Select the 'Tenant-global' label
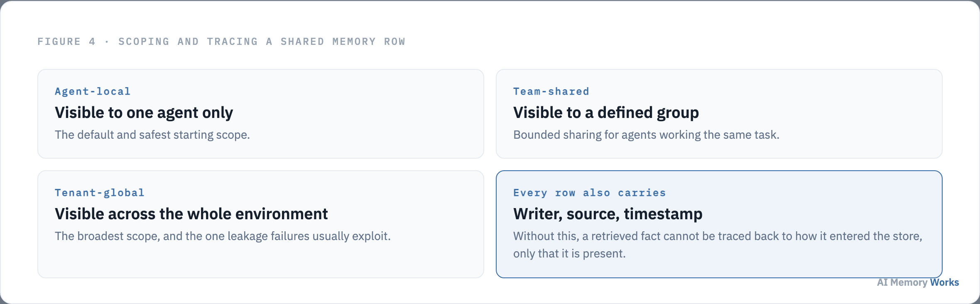The height and width of the screenshot is (304, 980). coord(100,193)
